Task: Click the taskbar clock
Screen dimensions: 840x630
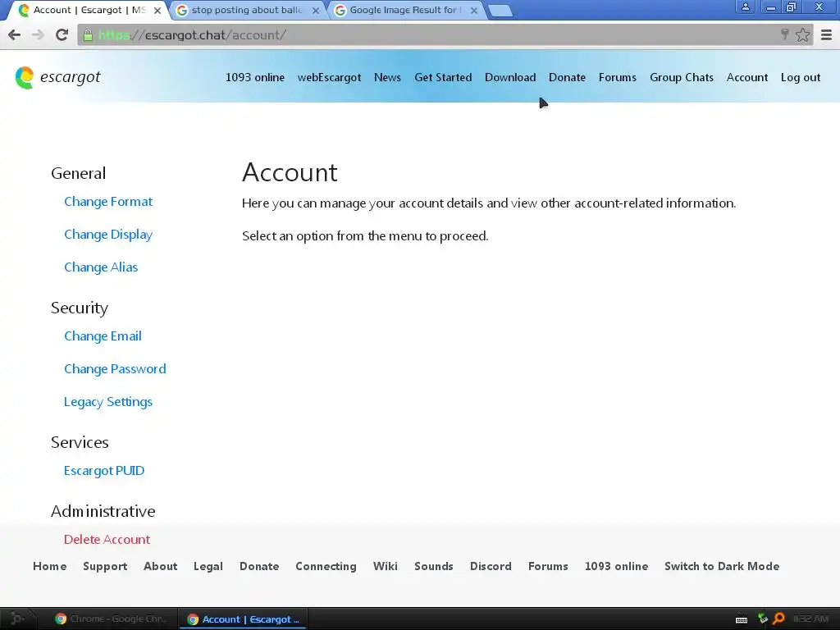Action: (x=810, y=619)
